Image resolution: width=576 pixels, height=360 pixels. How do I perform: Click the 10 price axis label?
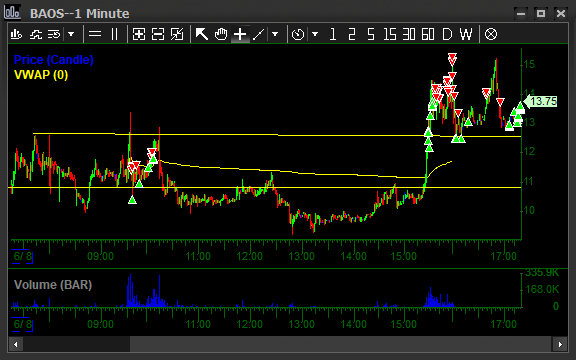click(x=529, y=210)
